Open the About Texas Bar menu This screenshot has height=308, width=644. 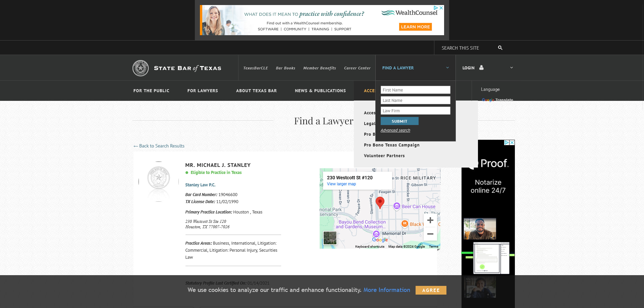(x=256, y=91)
